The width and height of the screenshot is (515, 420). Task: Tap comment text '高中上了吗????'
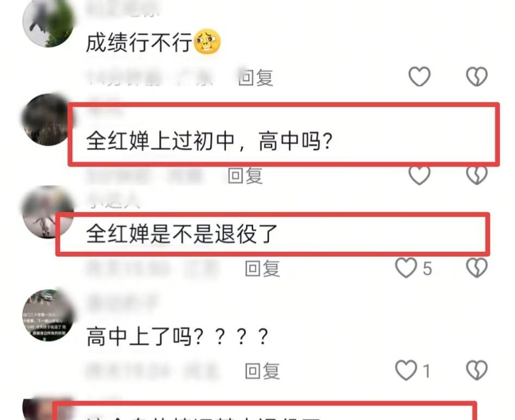pos(177,336)
